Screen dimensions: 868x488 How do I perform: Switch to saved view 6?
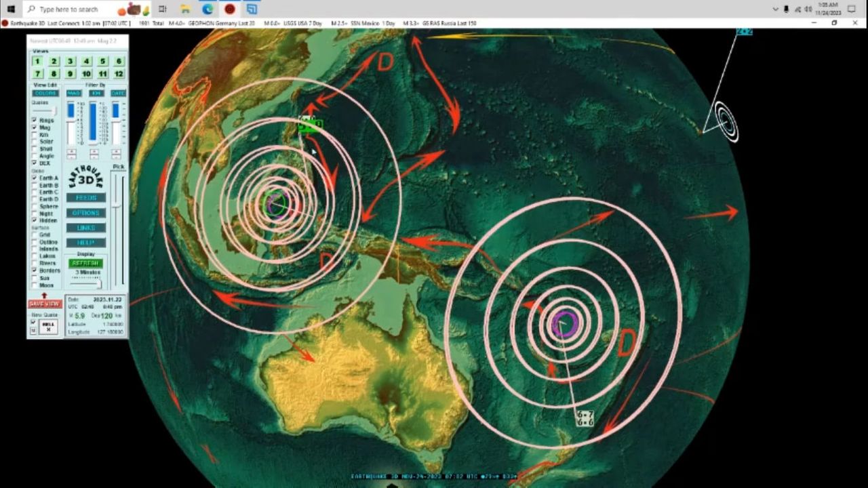[x=119, y=62]
